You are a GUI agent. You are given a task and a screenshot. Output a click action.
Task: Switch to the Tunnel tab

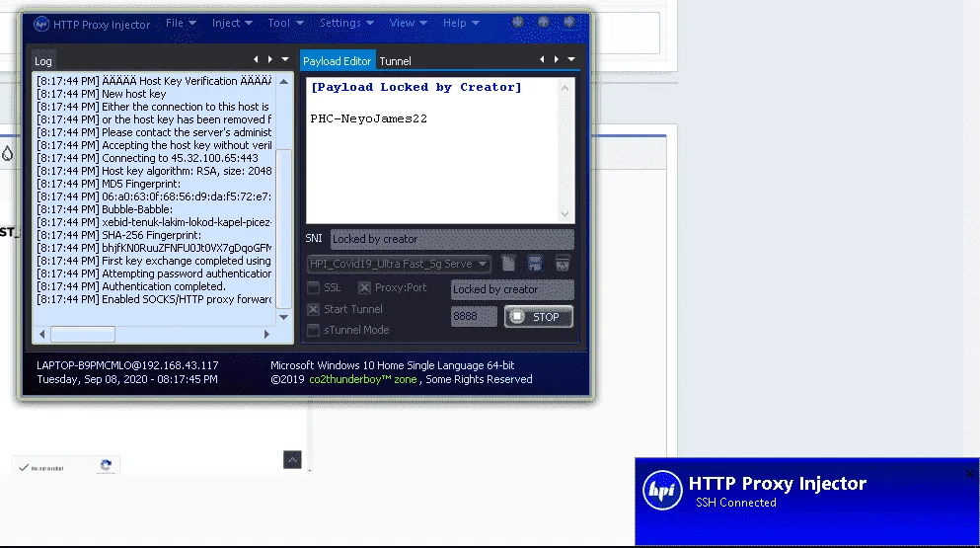[x=395, y=60]
